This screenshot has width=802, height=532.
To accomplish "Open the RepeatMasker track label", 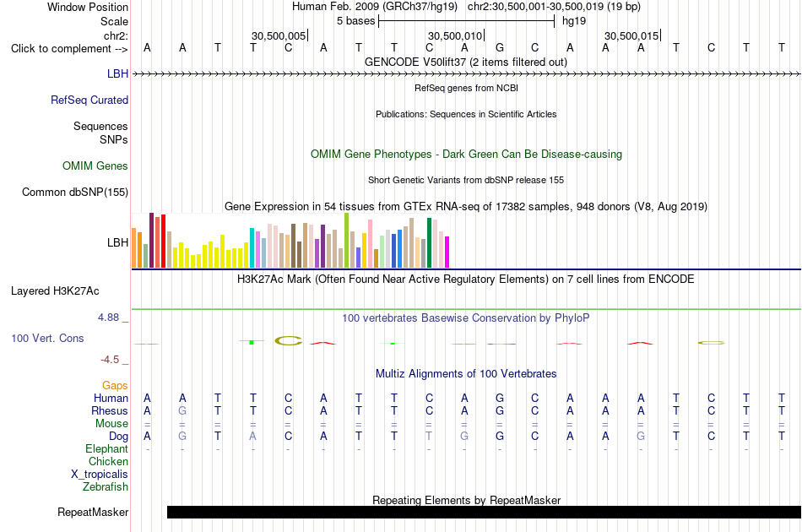I will pyautogui.click(x=93, y=512).
